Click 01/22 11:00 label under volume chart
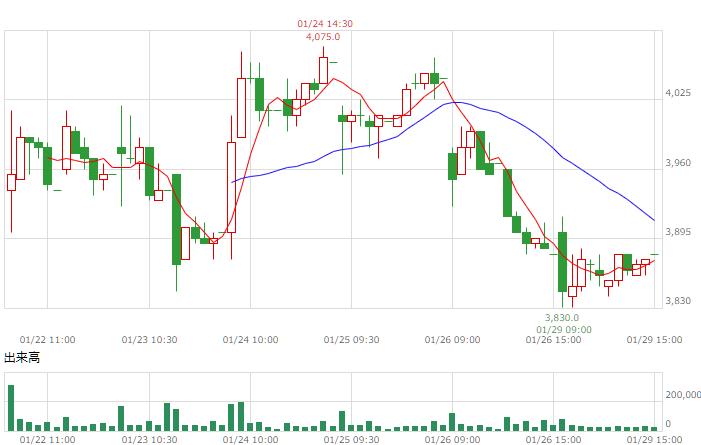Image resolution: width=701 pixels, height=445 pixels. pyautogui.click(x=47, y=440)
